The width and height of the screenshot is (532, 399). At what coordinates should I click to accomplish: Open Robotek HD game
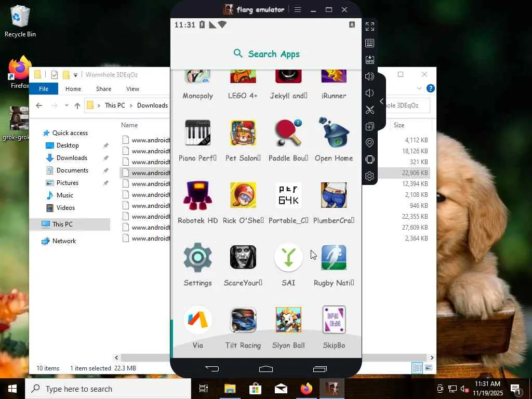pos(198,195)
